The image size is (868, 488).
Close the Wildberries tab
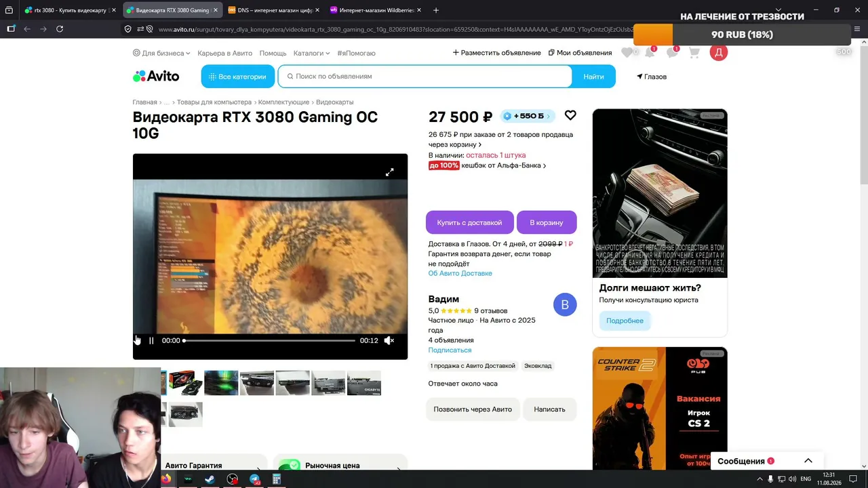pos(419,10)
